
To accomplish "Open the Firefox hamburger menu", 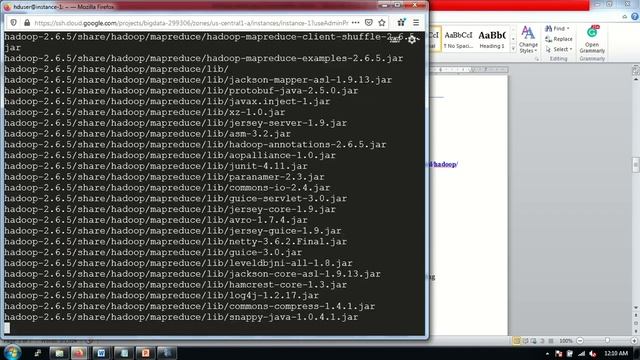I will (x=416, y=23).
